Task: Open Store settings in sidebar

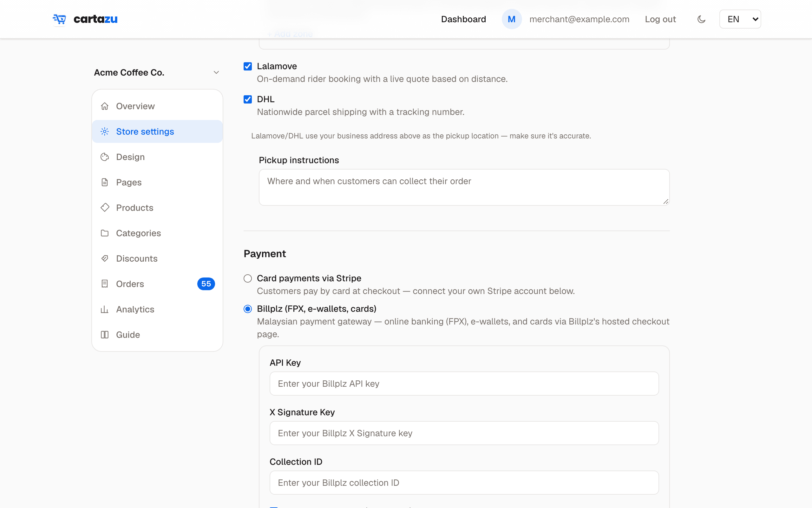Action: click(157, 131)
